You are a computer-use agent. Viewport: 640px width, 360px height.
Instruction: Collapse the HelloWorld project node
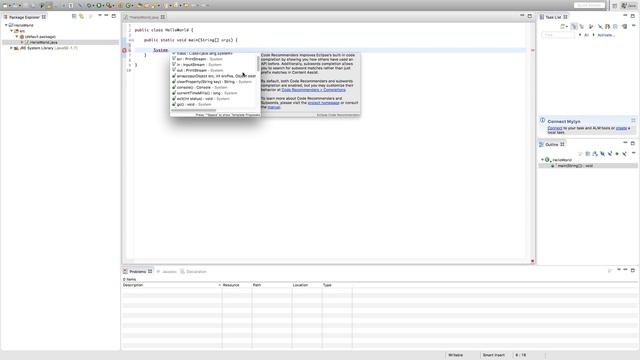6,25
